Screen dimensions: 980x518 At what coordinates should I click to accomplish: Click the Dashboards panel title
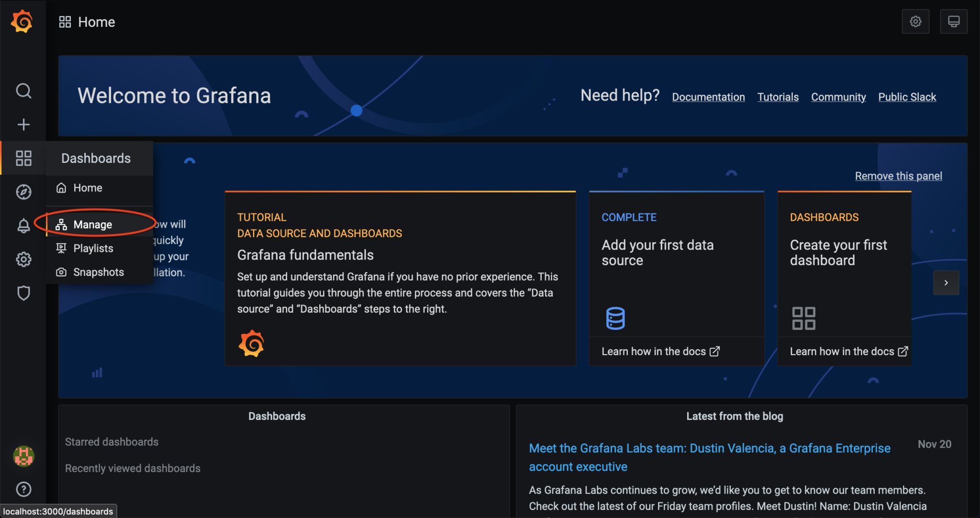277,417
